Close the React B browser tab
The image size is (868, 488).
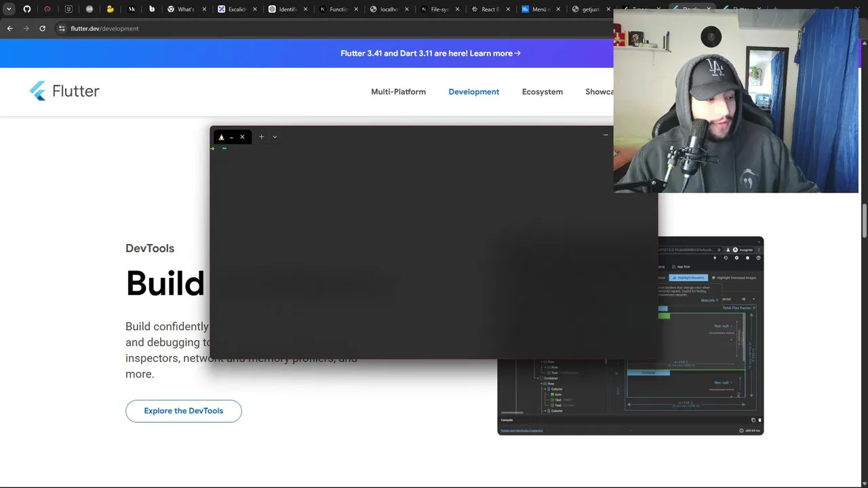coord(508,9)
